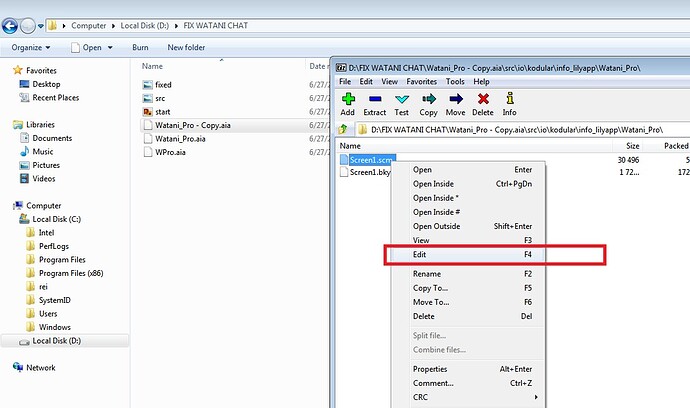
Task: Open the dropdown arrow beside Open
Action: point(110,48)
